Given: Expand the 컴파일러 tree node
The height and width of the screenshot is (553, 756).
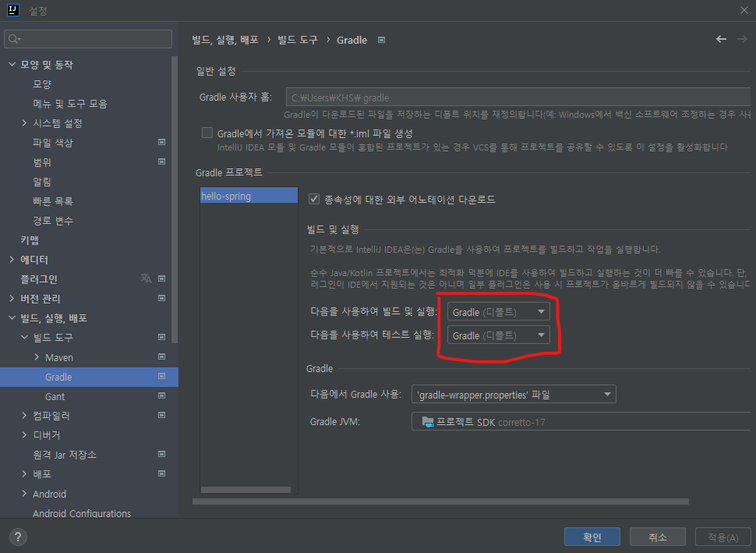Looking at the screenshot, I should tap(24, 416).
